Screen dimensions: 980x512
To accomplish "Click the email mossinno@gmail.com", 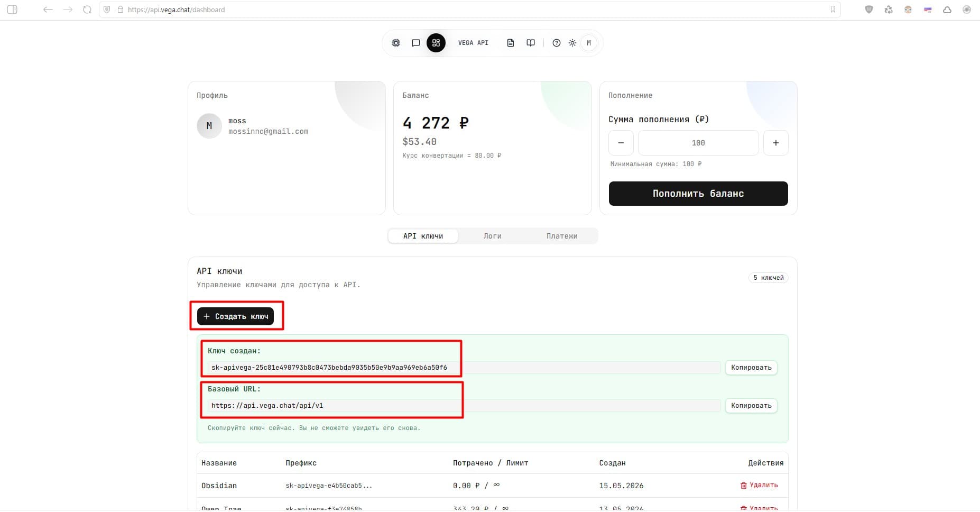I will pos(268,131).
